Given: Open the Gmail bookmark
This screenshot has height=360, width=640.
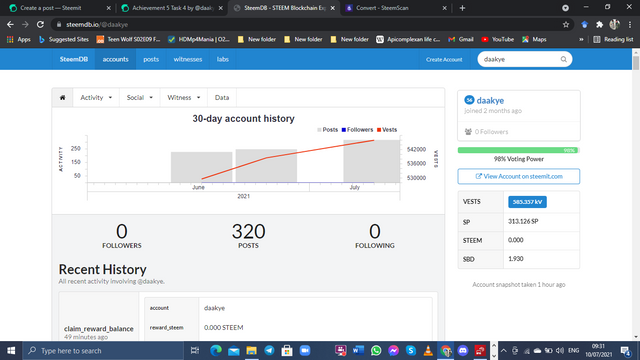Looking at the screenshot, I should click(x=461, y=39).
